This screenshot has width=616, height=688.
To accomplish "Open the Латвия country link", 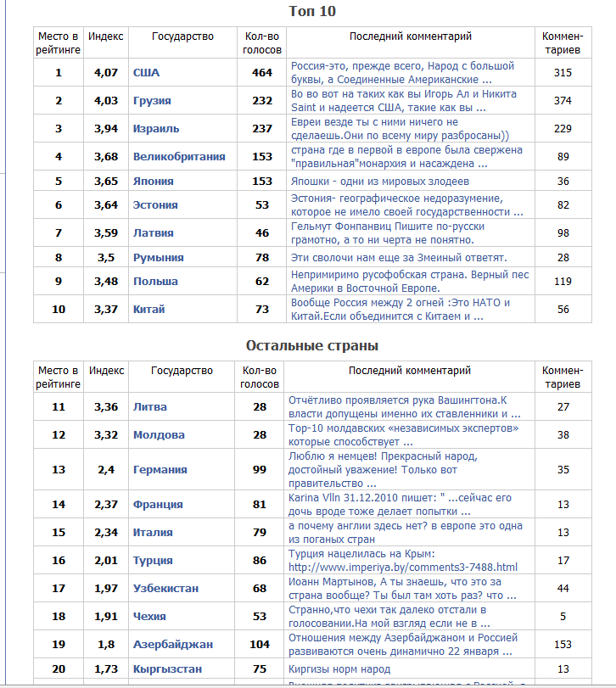I will pos(153,233).
